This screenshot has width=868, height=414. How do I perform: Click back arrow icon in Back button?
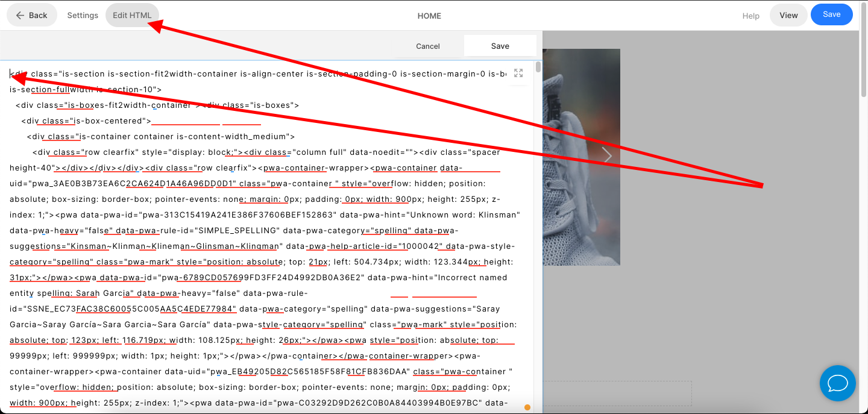point(20,16)
